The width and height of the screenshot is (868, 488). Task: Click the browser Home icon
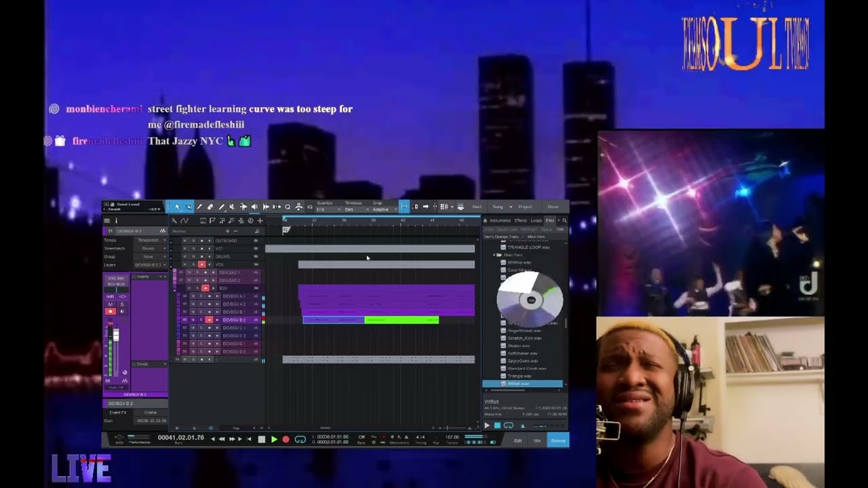(x=486, y=220)
